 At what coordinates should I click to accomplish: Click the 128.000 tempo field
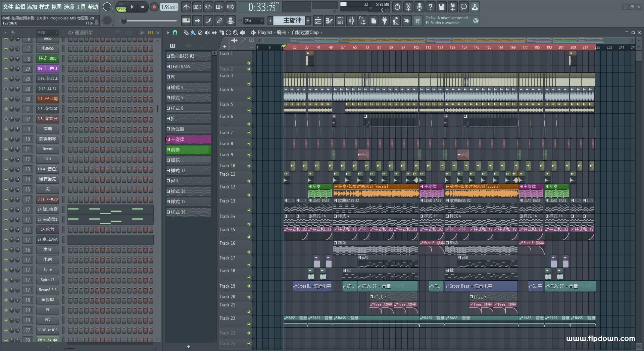(169, 7)
